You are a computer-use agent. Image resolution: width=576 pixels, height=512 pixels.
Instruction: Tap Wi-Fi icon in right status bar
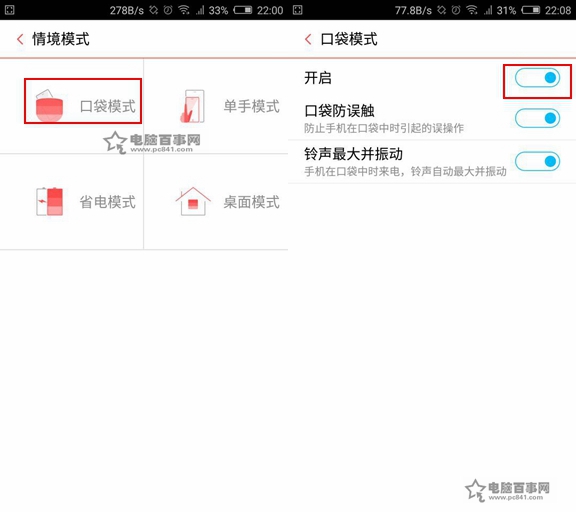(x=472, y=10)
